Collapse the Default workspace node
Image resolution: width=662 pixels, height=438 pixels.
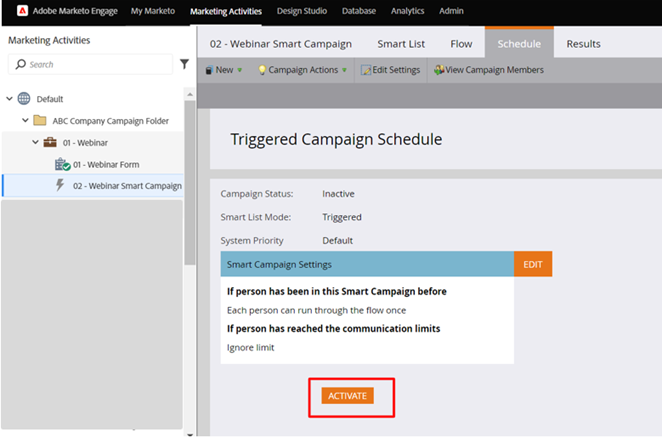pos(9,99)
